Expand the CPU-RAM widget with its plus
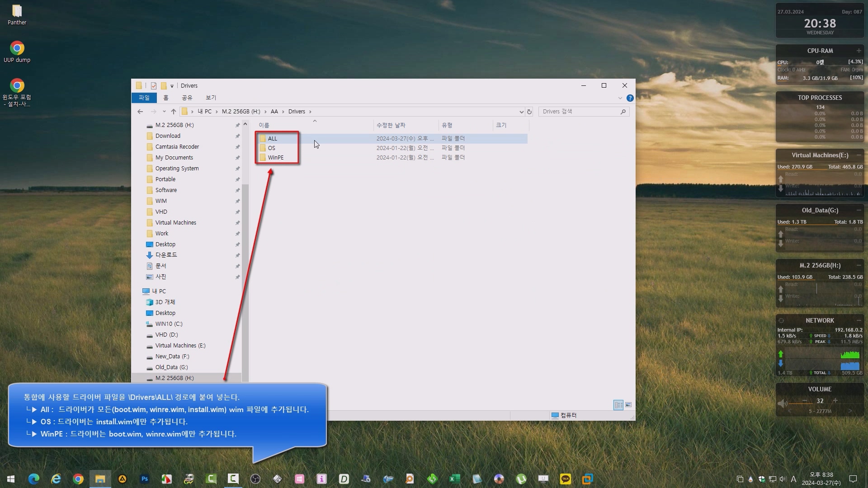 859,51
